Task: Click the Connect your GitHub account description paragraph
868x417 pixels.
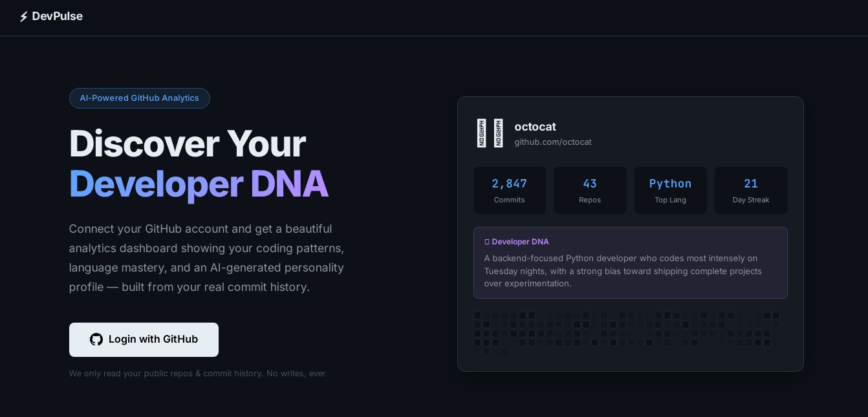Action: click(x=207, y=258)
